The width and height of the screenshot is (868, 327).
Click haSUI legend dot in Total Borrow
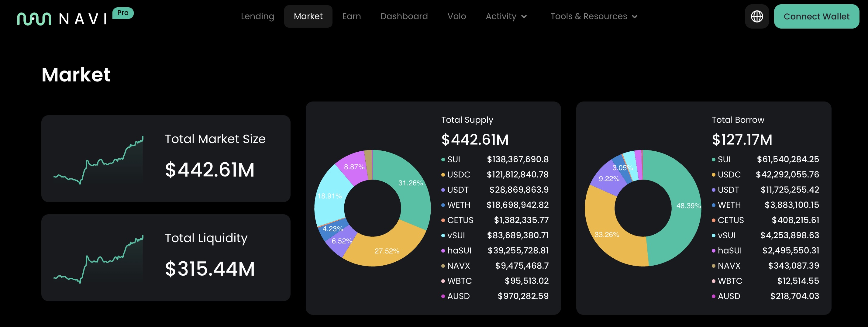click(x=713, y=251)
